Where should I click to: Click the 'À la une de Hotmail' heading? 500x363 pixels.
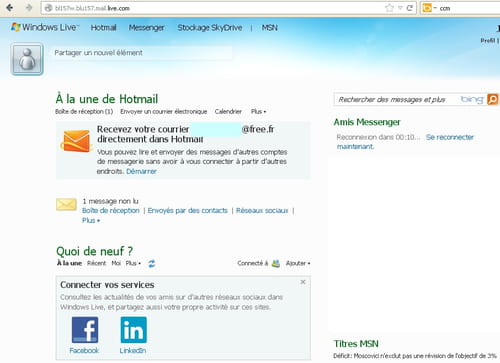tap(107, 99)
